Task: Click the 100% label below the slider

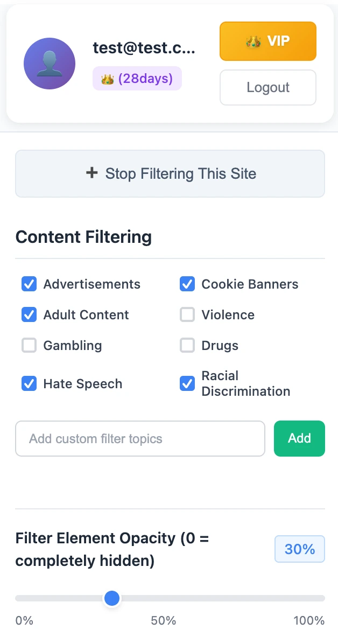Action: coord(309,620)
